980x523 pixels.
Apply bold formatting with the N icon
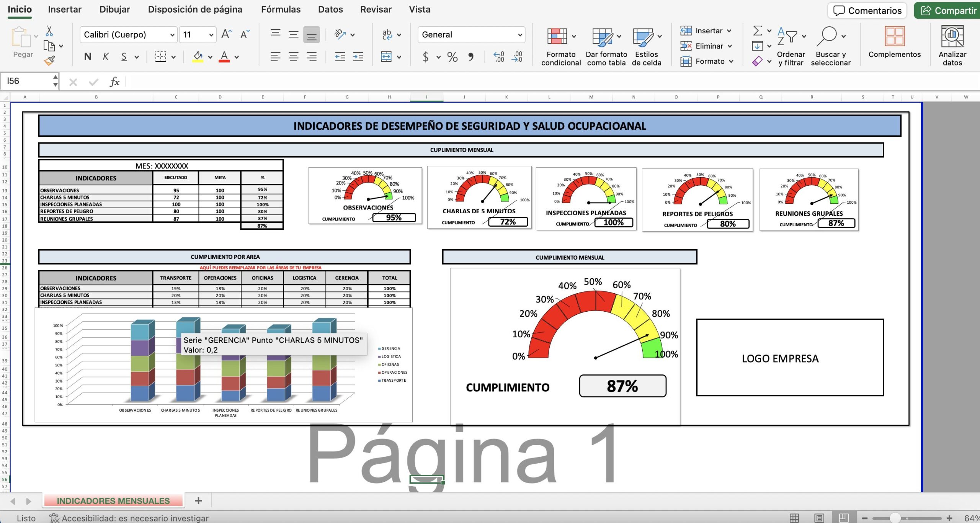point(87,56)
